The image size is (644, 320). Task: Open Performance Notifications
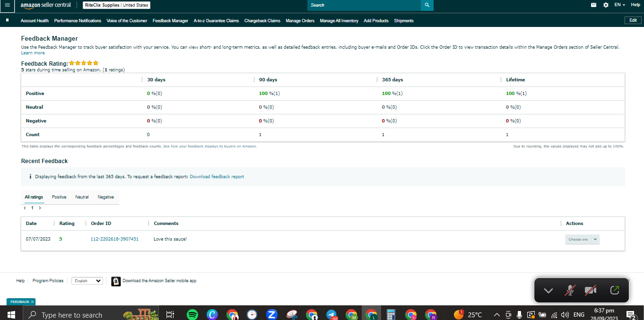pyautogui.click(x=78, y=21)
